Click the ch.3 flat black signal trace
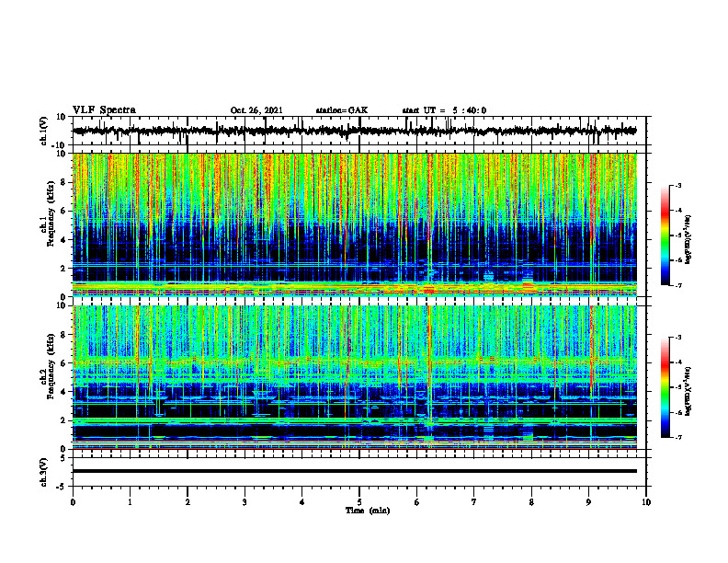 tap(355, 471)
